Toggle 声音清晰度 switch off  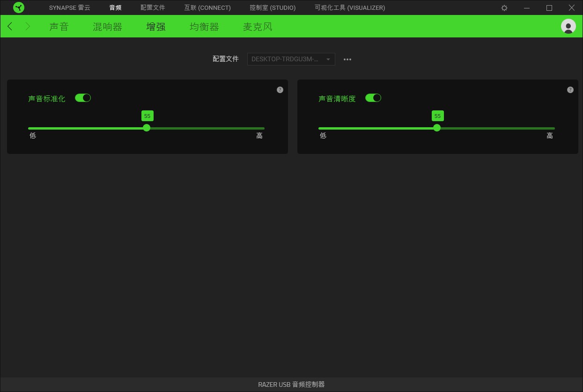[373, 98]
